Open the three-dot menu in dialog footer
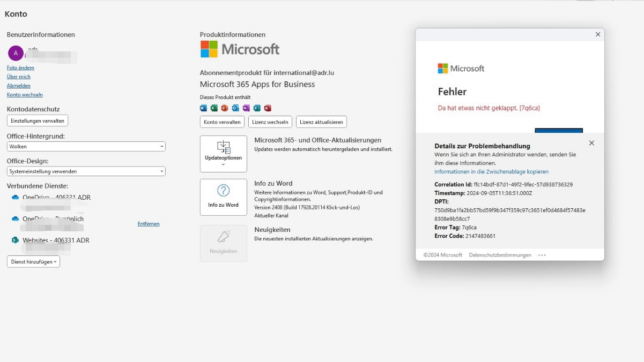The width and height of the screenshot is (644, 362). (542, 255)
